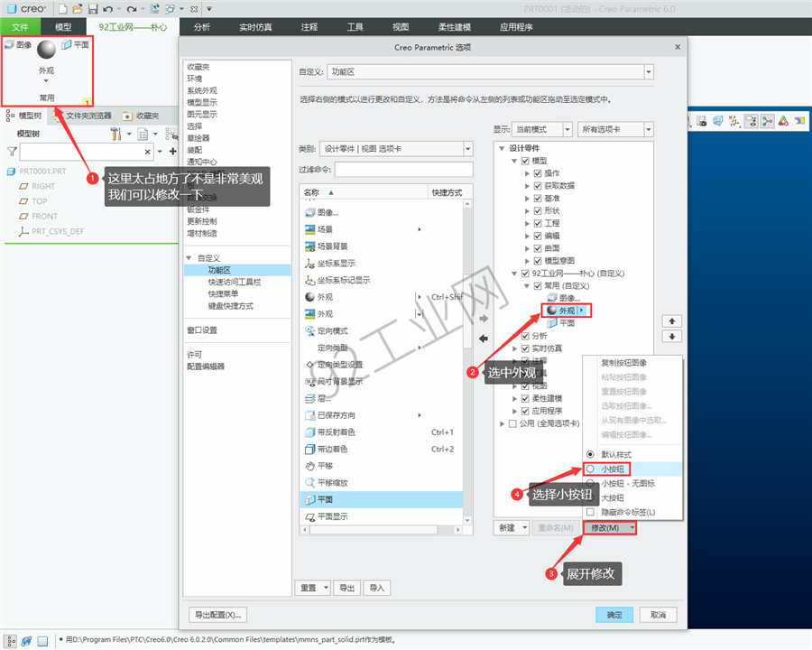The width and height of the screenshot is (812, 650).
Task: Open the 文件 menu tab
Action: tap(20, 27)
